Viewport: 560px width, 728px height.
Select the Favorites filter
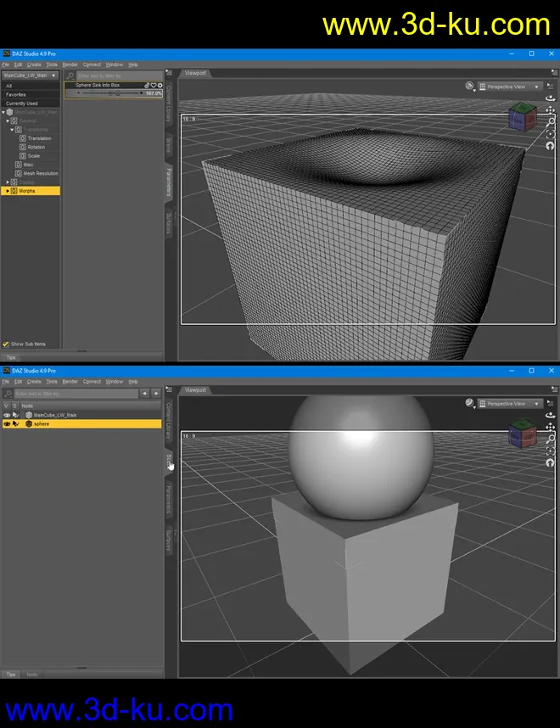[x=16, y=95]
